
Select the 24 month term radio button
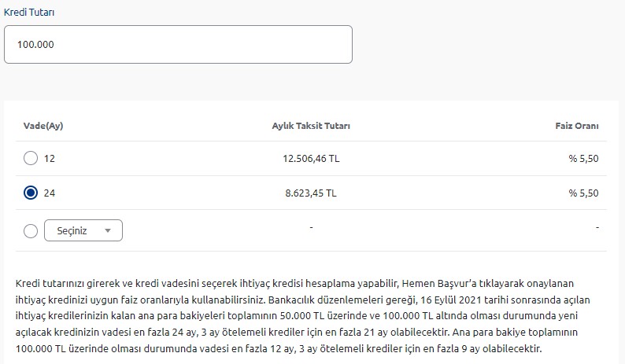(31, 193)
